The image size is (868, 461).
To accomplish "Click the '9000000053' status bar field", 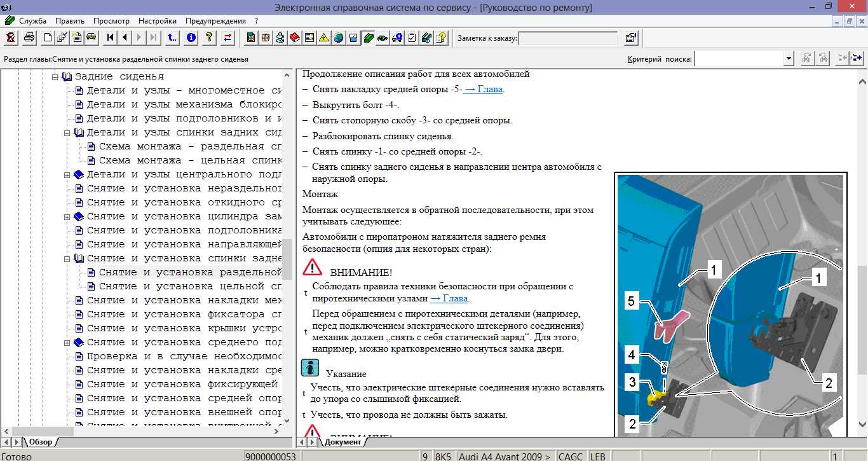I will (271, 456).
